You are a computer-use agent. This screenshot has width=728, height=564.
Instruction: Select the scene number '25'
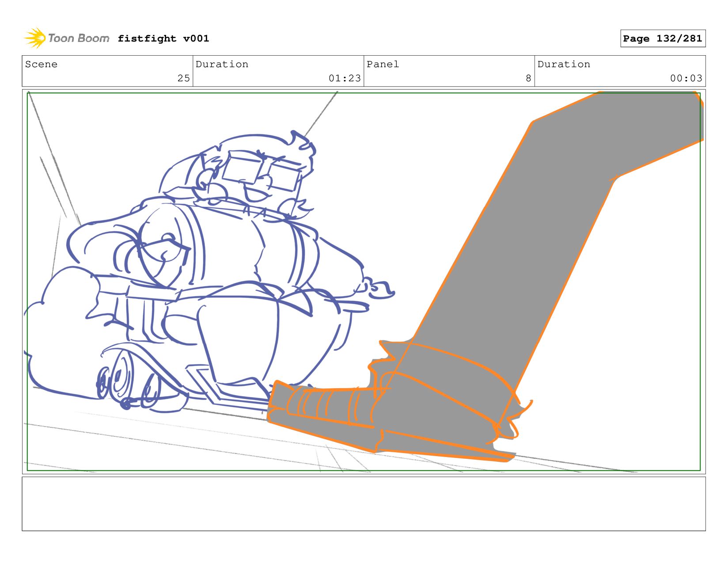pos(183,78)
